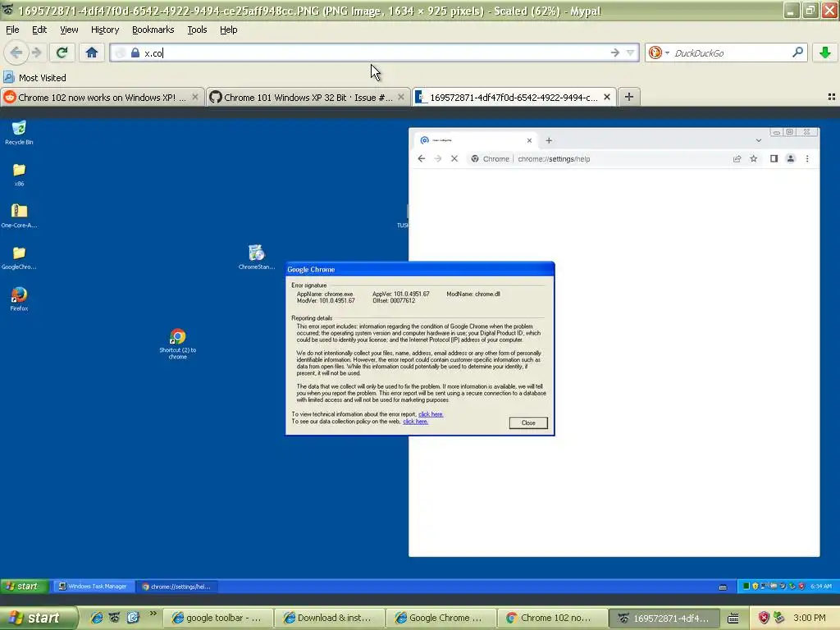Click Chrome's bookmark star icon
This screenshot has height=630, width=840.
(754, 158)
